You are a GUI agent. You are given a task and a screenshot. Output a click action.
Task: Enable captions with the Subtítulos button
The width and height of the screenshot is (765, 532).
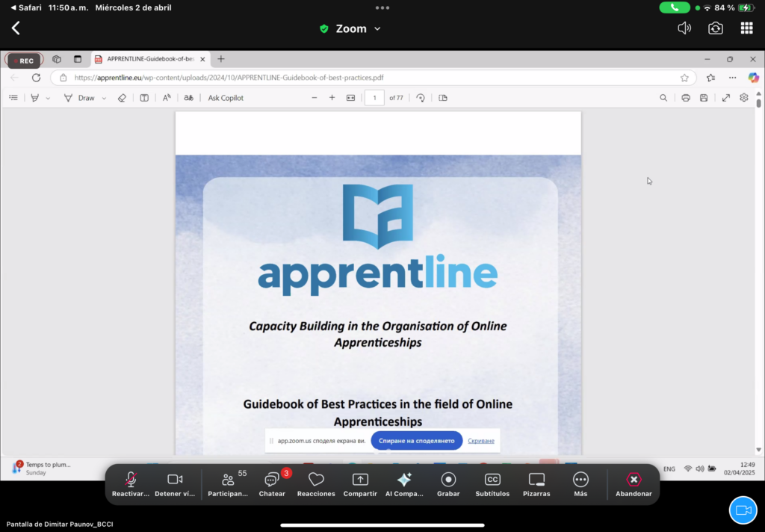(x=492, y=483)
